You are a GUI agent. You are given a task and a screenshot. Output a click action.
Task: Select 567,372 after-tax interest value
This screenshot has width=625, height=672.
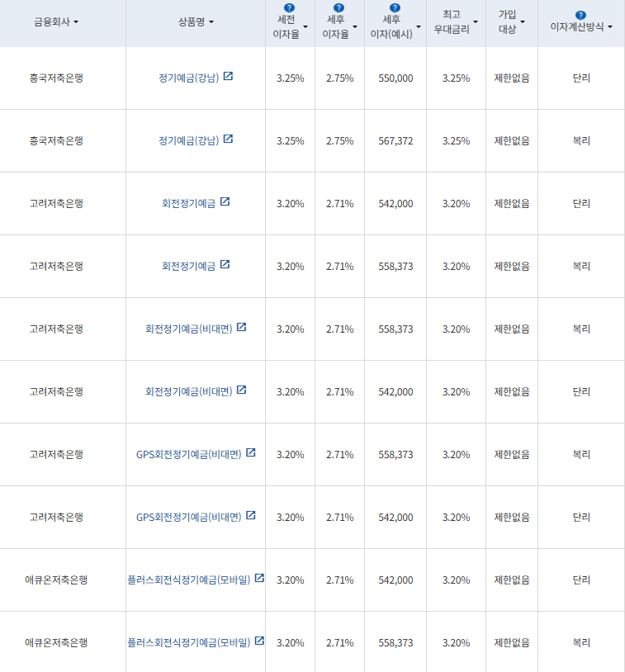[x=395, y=140]
